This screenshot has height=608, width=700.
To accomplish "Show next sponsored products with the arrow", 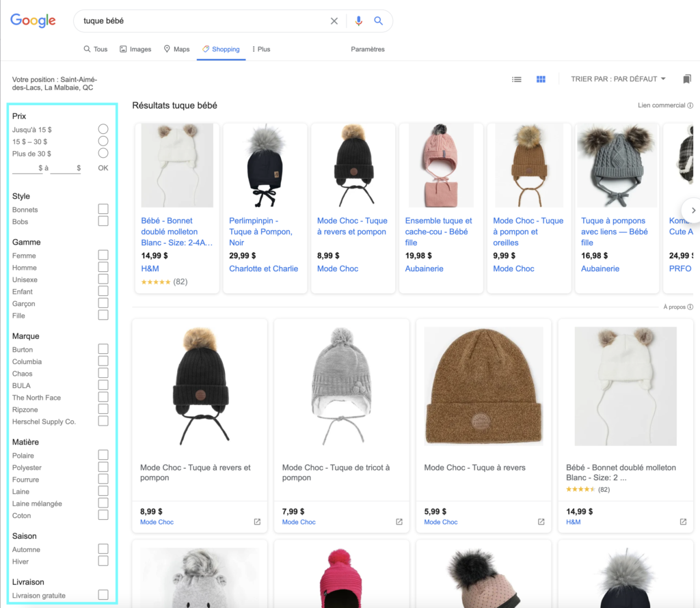I will coord(692,210).
